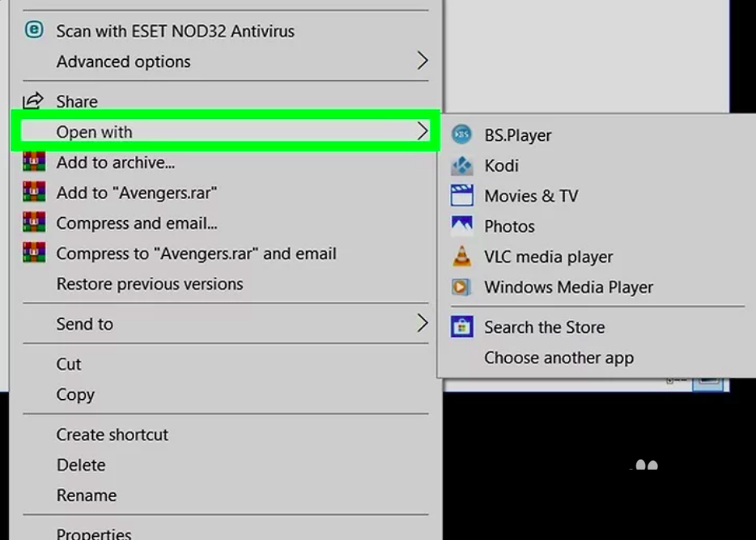Choose Compress to "Avengers.rar" and email
Image resolution: width=756 pixels, height=540 pixels.
click(226, 253)
